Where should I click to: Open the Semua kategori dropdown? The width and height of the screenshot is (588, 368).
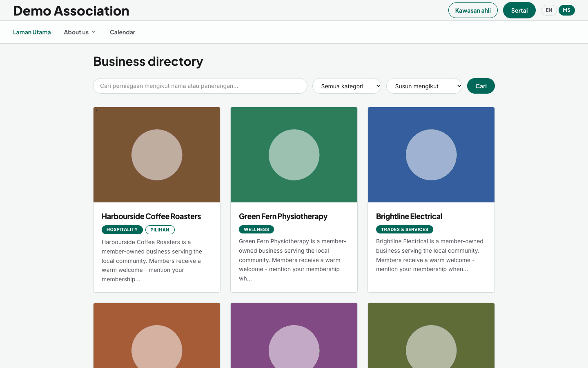347,86
